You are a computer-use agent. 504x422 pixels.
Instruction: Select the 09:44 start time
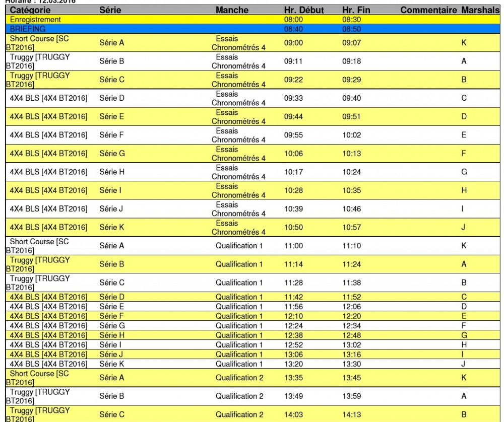(293, 117)
